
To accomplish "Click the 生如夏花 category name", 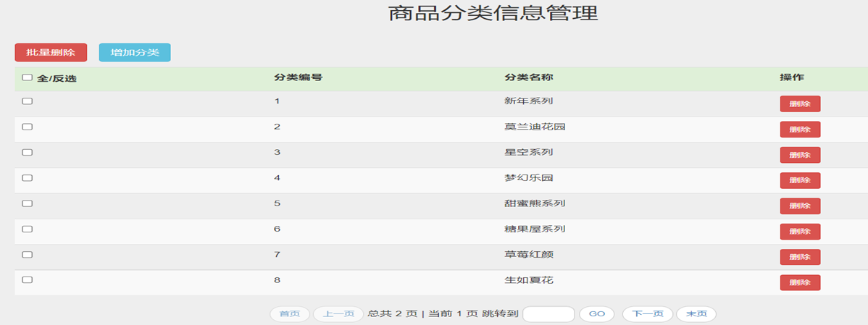I will coord(529,279).
